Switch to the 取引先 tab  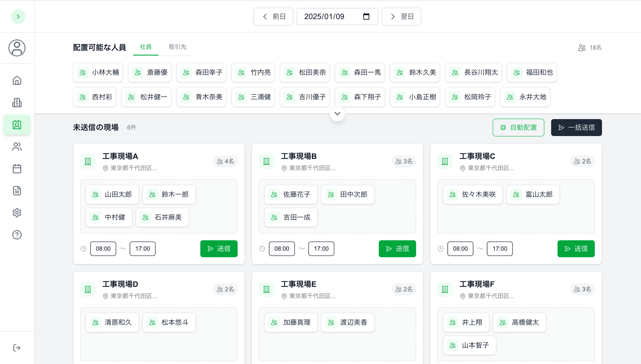coord(177,47)
